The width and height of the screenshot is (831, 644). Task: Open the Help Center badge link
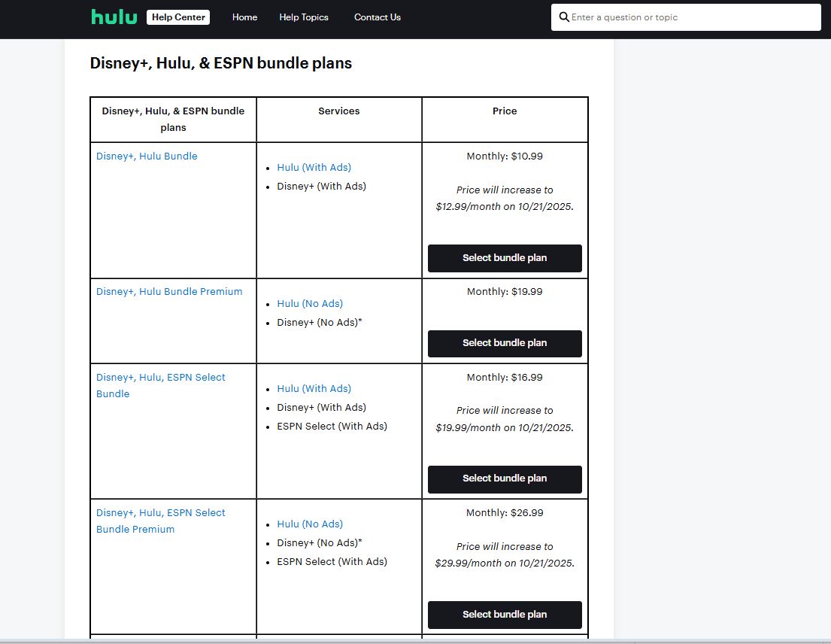point(178,17)
